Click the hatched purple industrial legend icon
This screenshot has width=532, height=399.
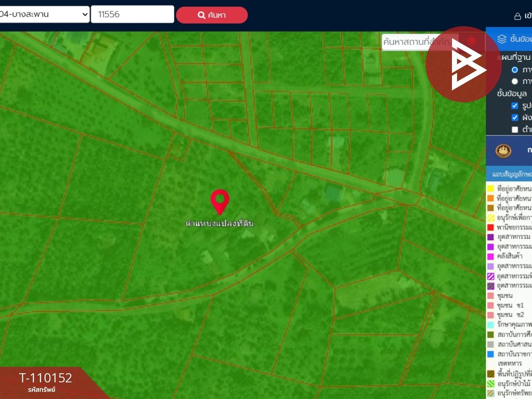click(x=490, y=276)
